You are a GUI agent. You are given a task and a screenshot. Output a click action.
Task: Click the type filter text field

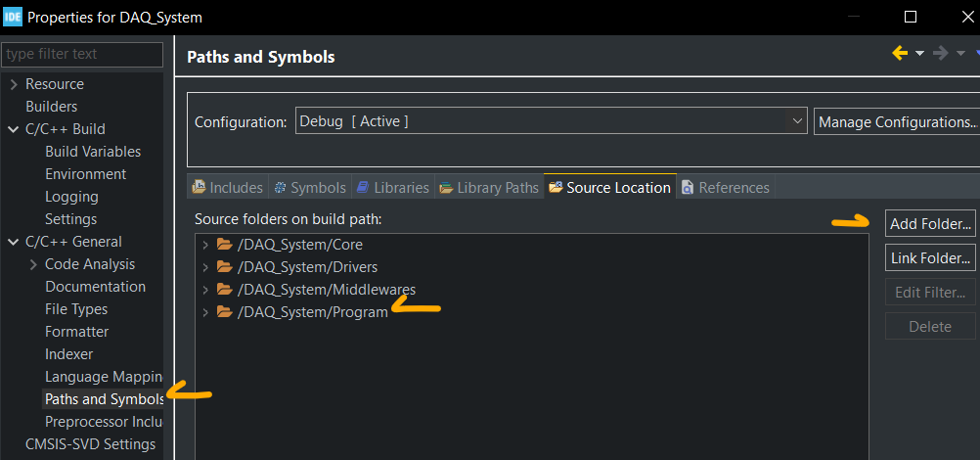82,55
